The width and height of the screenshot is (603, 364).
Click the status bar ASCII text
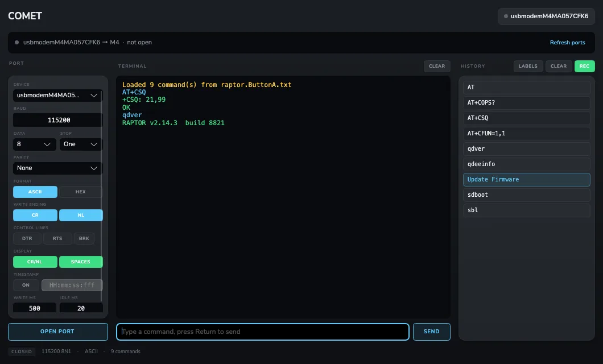(x=91, y=351)
